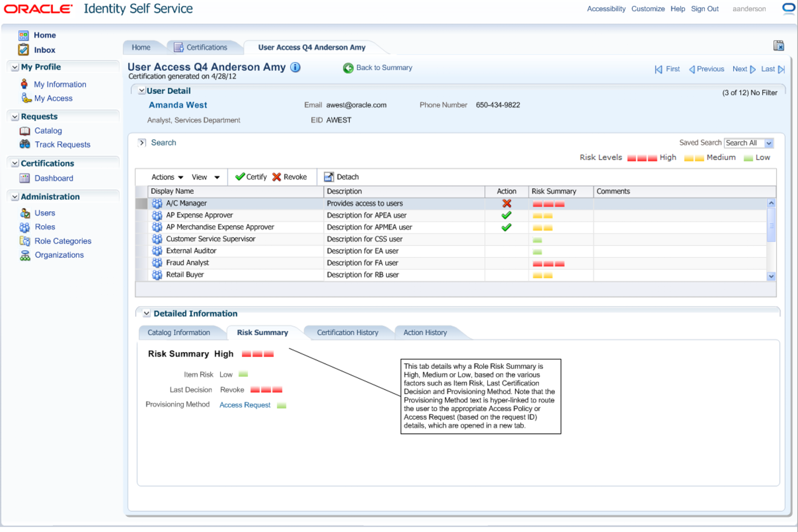Open the Inbox clipboard icon
Viewport: 798px width, 532px height.
coord(23,50)
